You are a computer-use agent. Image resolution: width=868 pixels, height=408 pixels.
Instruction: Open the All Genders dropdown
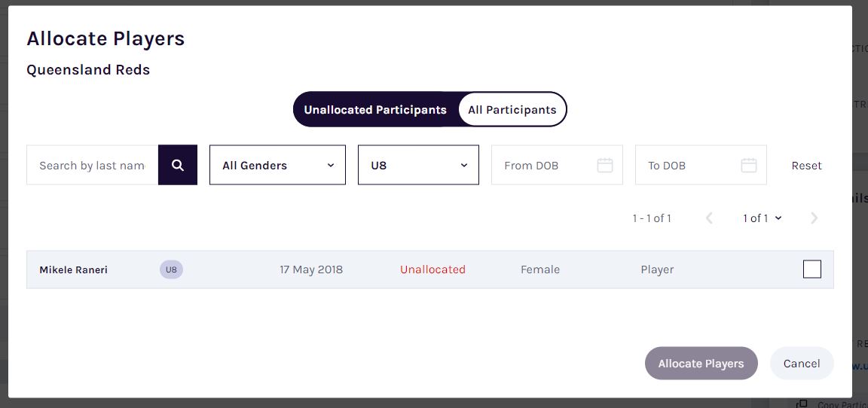pos(277,165)
